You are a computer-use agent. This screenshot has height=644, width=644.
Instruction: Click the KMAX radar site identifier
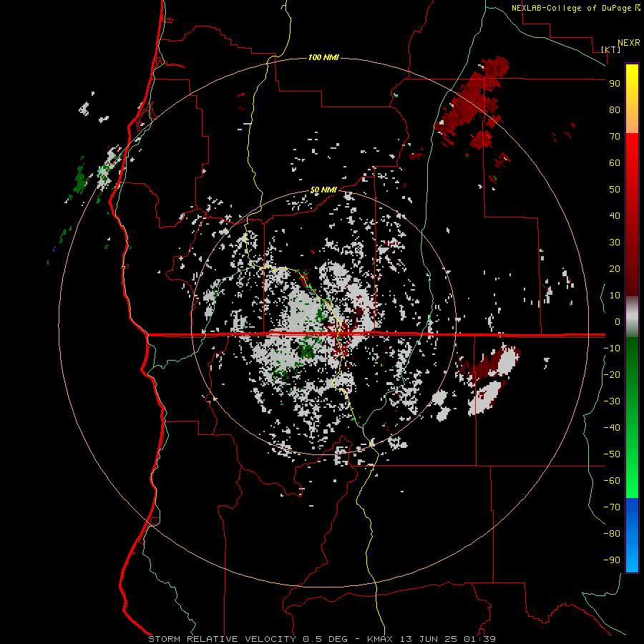coord(379,639)
